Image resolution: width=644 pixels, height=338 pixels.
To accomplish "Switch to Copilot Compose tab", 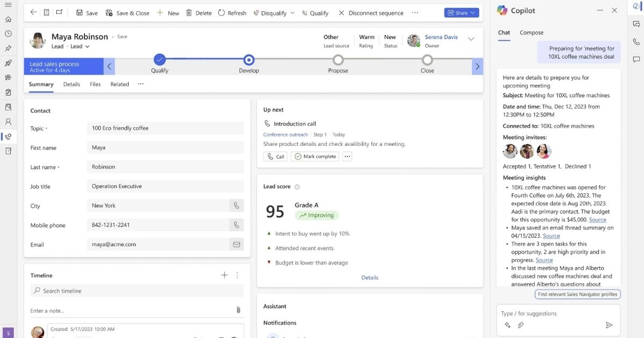I will point(531,33).
